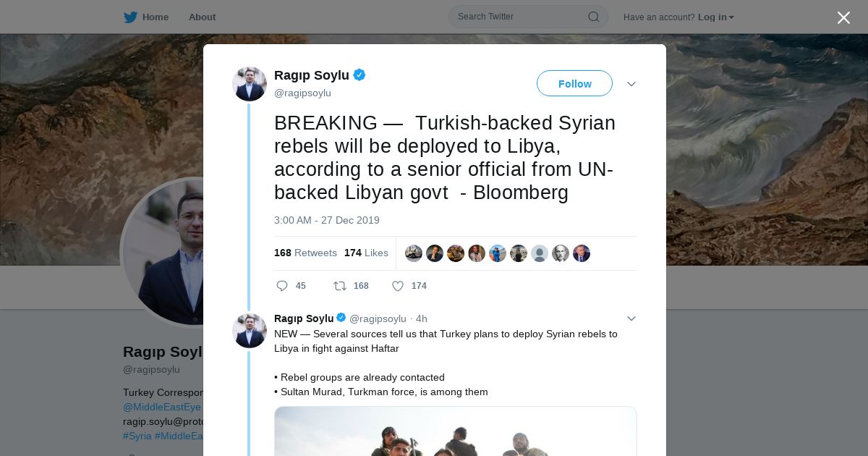The image size is (868, 456).
Task: Click the verified badge beside Ragıp Soylu
Action: pyautogui.click(x=359, y=75)
